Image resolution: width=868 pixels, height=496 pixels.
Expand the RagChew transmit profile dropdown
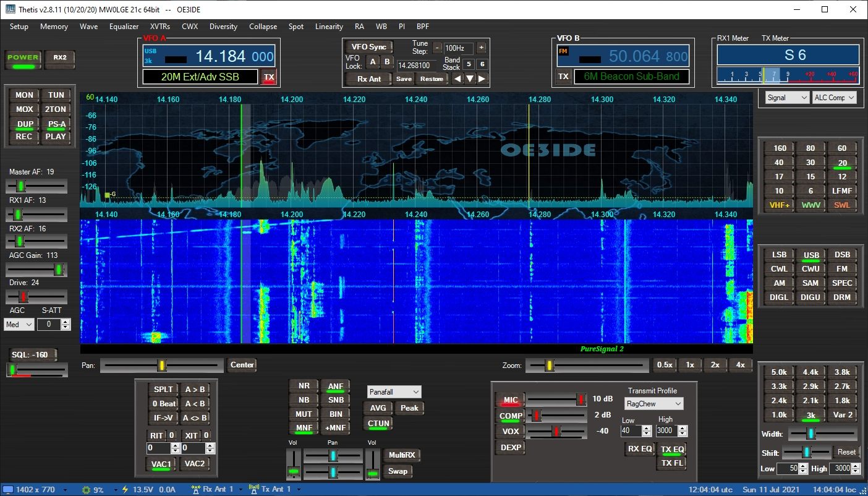tap(653, 404)
